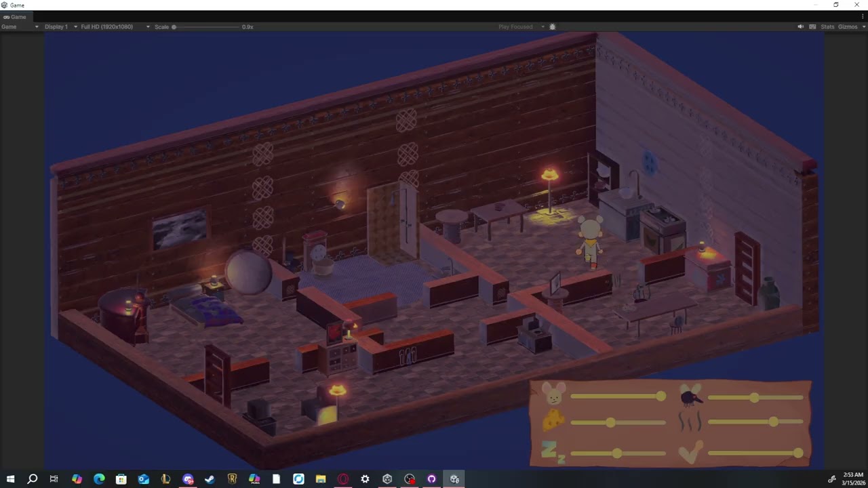Click the round mirror by the bed
868x488 pixels.
click(x=248, y=272)
